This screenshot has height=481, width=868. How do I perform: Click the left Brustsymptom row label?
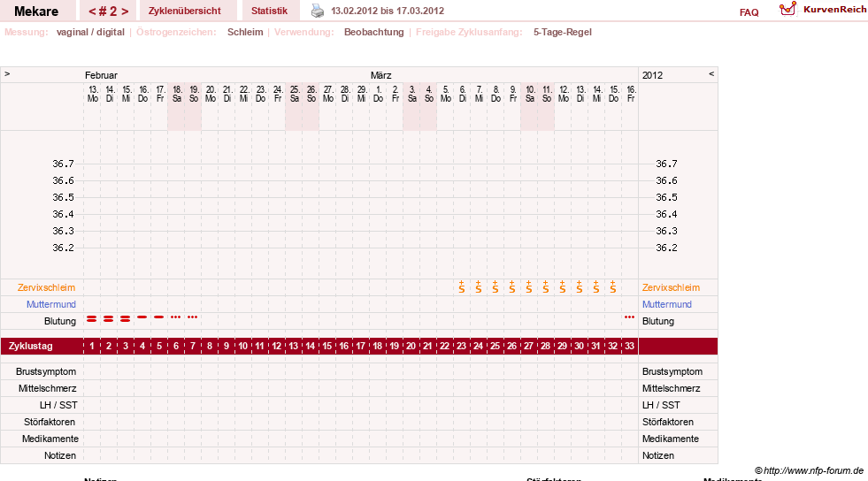(x=46, y=371)
